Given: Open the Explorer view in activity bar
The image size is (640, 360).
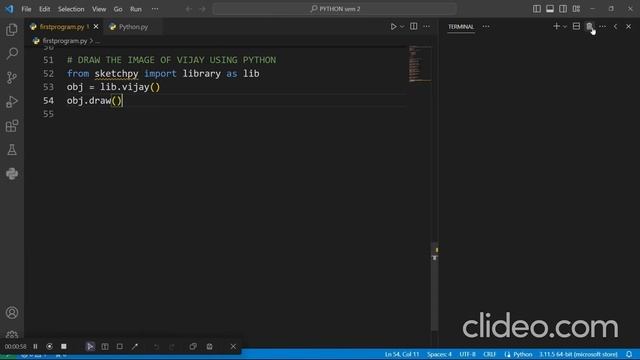Looking at the screenshot, I should 12,29.
